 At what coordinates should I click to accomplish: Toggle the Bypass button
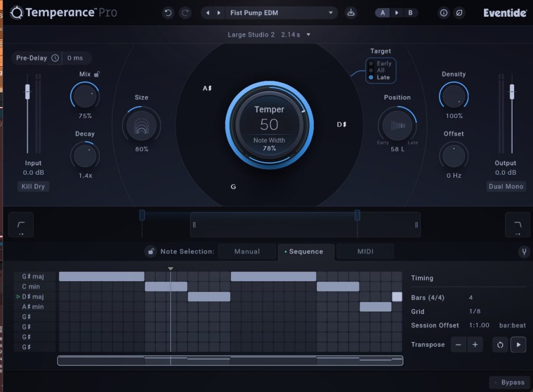(x=509, y=383)
